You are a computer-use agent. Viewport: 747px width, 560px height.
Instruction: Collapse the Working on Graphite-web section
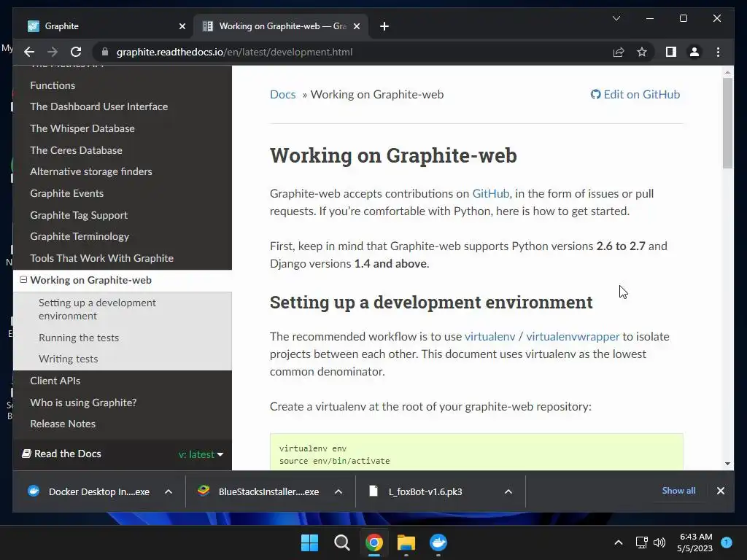(23, 280)
